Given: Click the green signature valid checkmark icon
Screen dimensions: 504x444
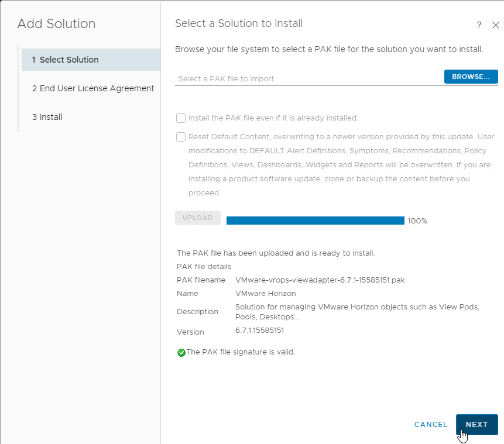Looking at the screenshot, I should [x=181, y=352].
